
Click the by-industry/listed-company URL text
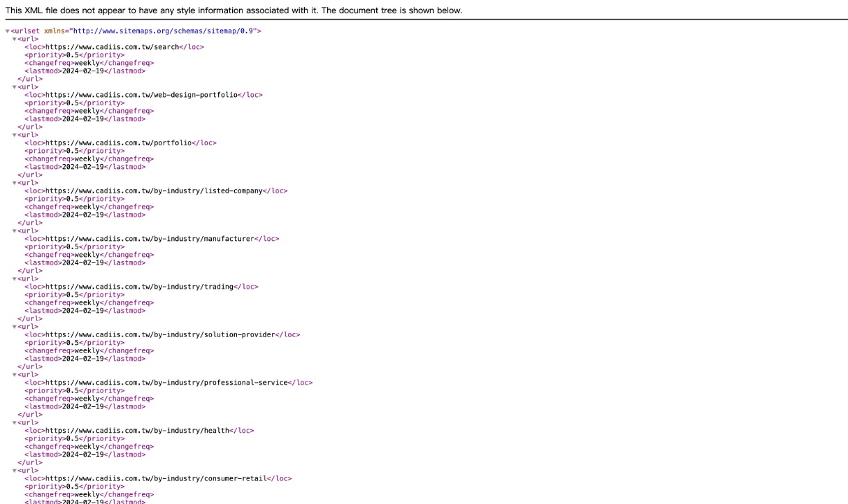[154, 191]
